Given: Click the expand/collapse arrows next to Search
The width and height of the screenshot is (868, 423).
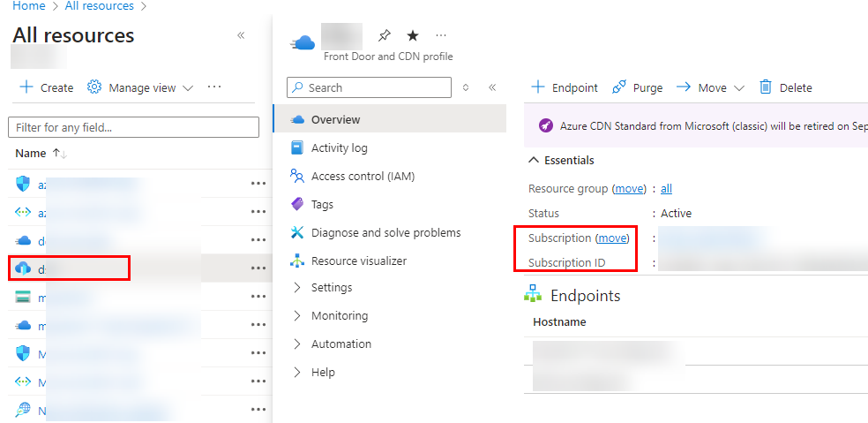Looking at the screenshot, I should click(466, 87).
